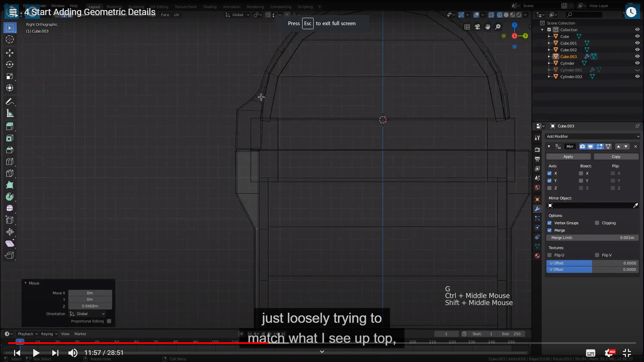Toggle camera view icon in viewport
644x362 pixels.
[x=477, y=27]
